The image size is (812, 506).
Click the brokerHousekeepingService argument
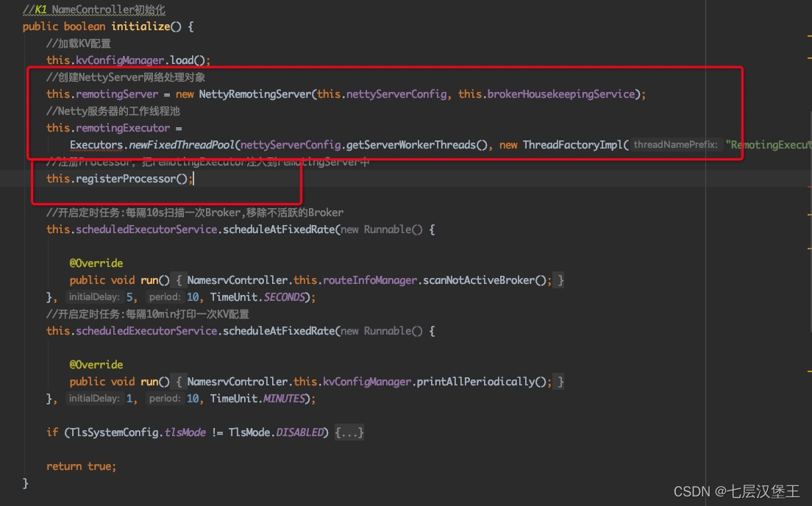561,93
